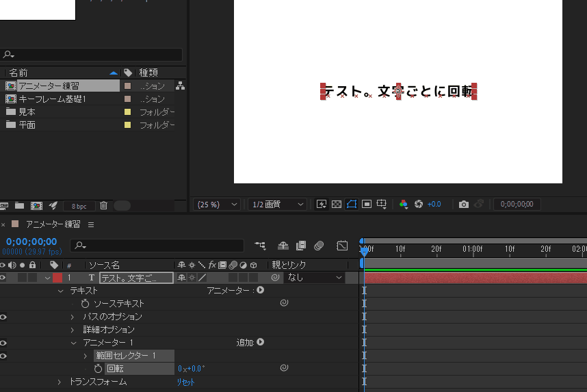Click the yellow label of 見本 folder
This screenshot has height=392, width=587.
(128, 112)
